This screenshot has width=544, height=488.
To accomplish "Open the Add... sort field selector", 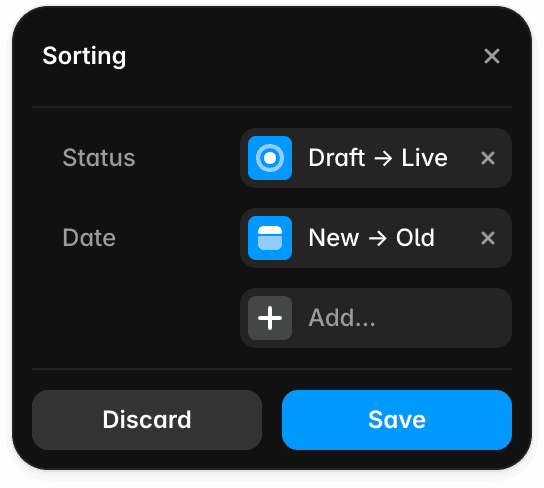I will point(376,318).
